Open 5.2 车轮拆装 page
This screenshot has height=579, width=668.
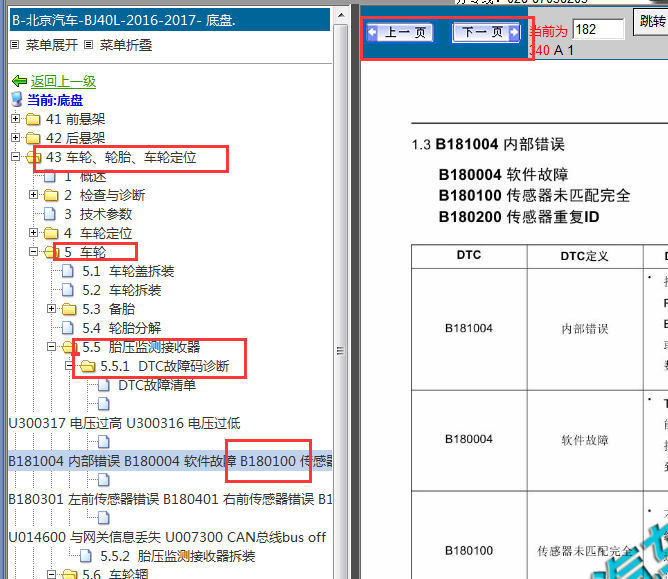(122, 290)
